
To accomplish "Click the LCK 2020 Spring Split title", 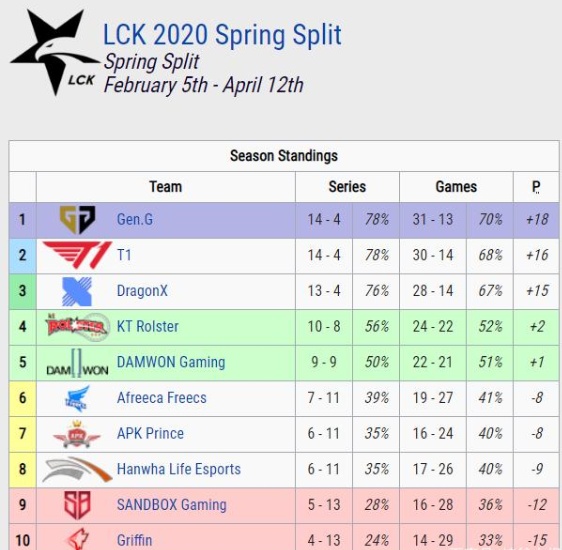I will [x=222, y=35].
